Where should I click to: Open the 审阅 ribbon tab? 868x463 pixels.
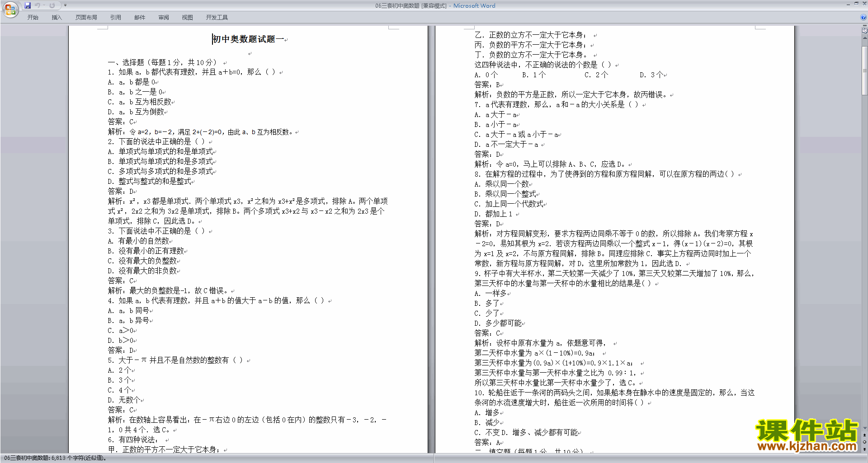point(164,17)
